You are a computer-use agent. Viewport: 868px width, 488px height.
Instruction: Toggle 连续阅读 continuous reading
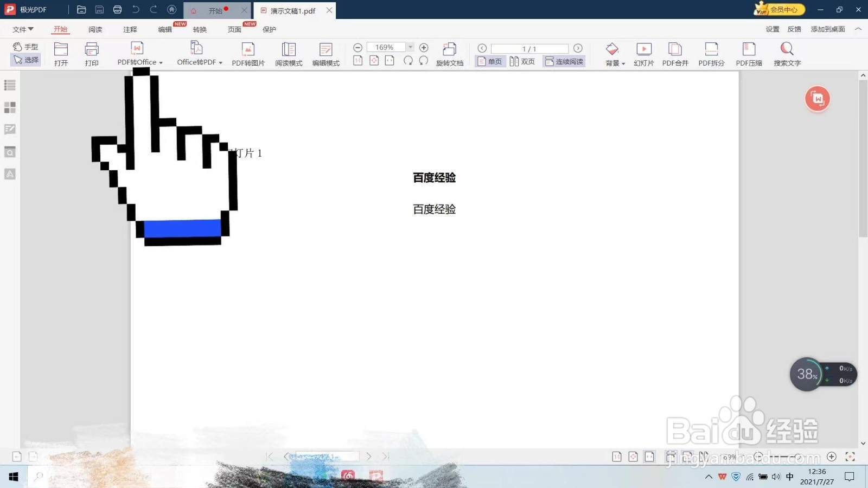[x=564, y=61]
